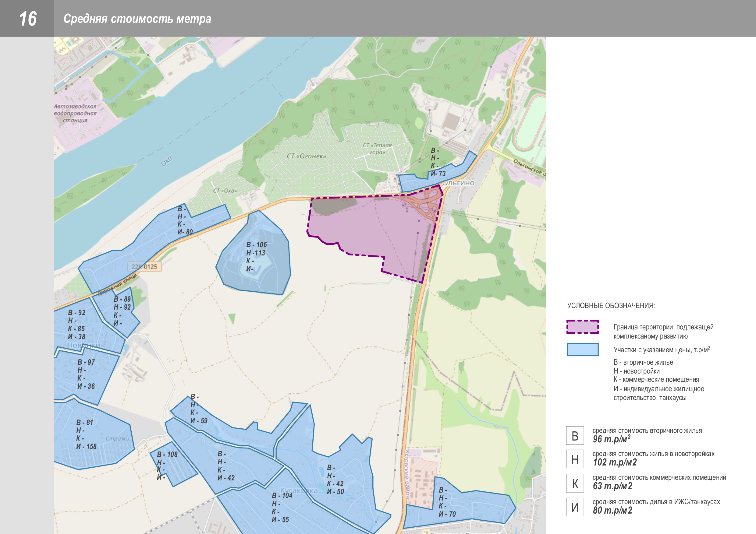Click the В legend letter box
The height and width of the screenshot is (534, 756).
pyautogui.click(x=575, y=436)
